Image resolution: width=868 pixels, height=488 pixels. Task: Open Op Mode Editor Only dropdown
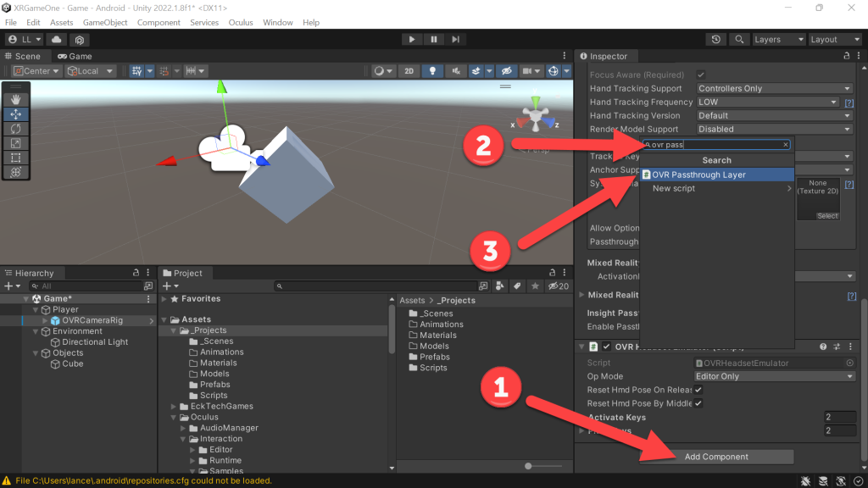point(774,376)
